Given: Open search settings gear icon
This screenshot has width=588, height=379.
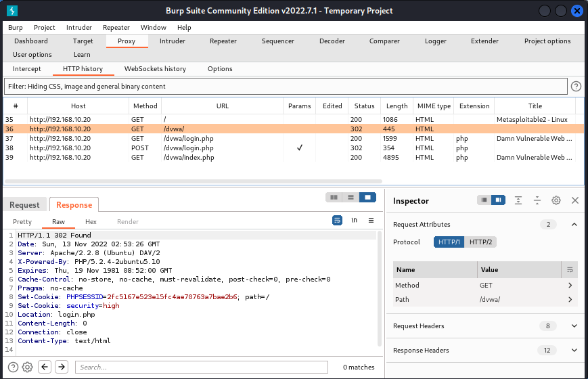Looking at the screenshot, I should point(27,367).
